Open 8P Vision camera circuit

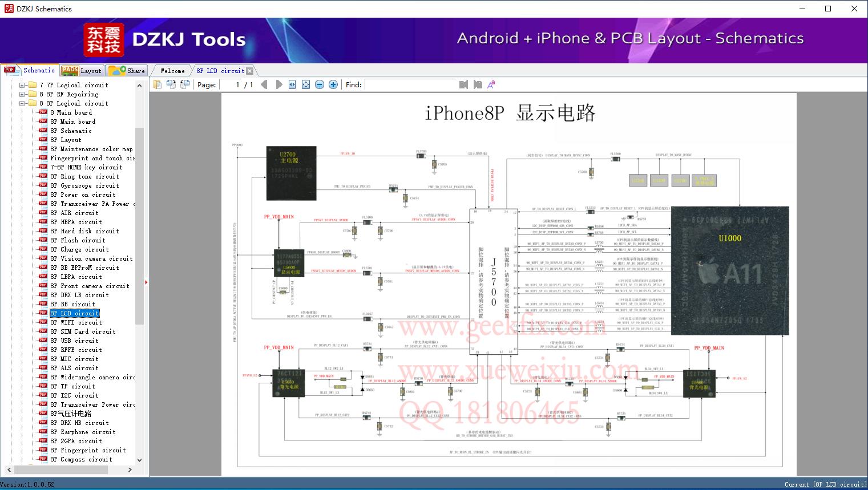pyautogui.click(x=91, y=258)
